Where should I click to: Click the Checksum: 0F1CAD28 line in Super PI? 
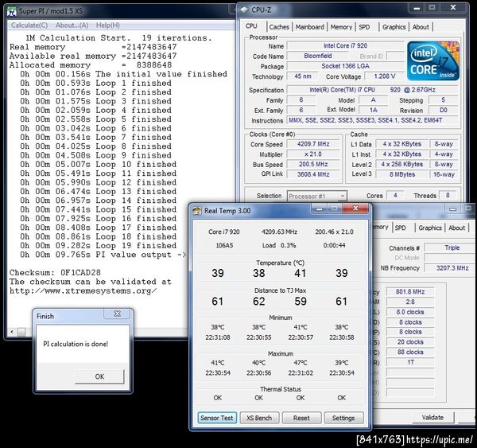pyautogui.click(x=55, y=273)
